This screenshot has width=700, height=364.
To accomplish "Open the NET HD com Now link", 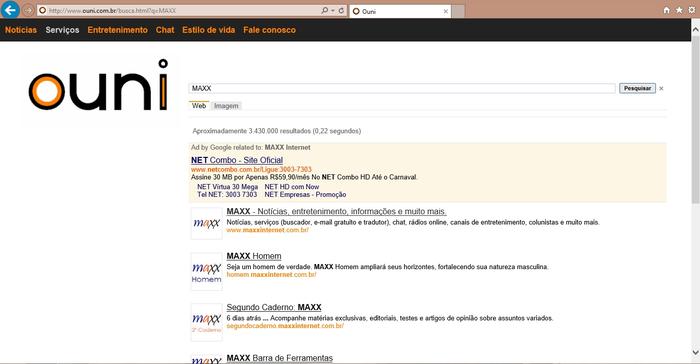I will pos(292,187).
